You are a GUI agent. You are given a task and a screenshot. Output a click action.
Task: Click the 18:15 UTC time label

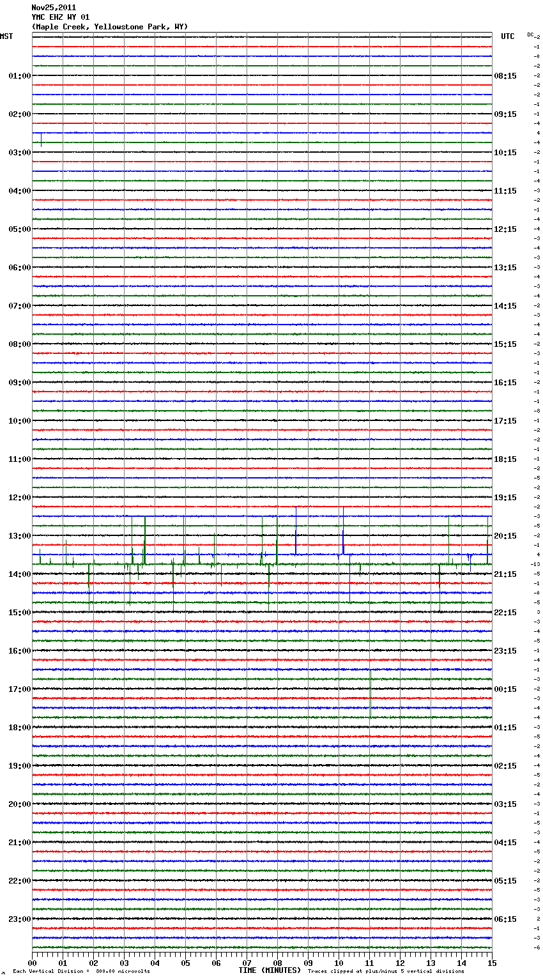click(x=505, y=459)
